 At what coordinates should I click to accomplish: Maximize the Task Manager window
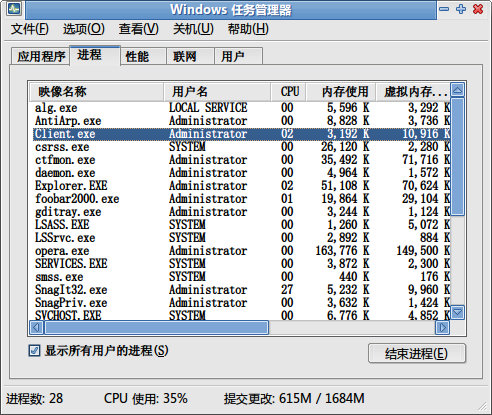(x=461, y=9)
